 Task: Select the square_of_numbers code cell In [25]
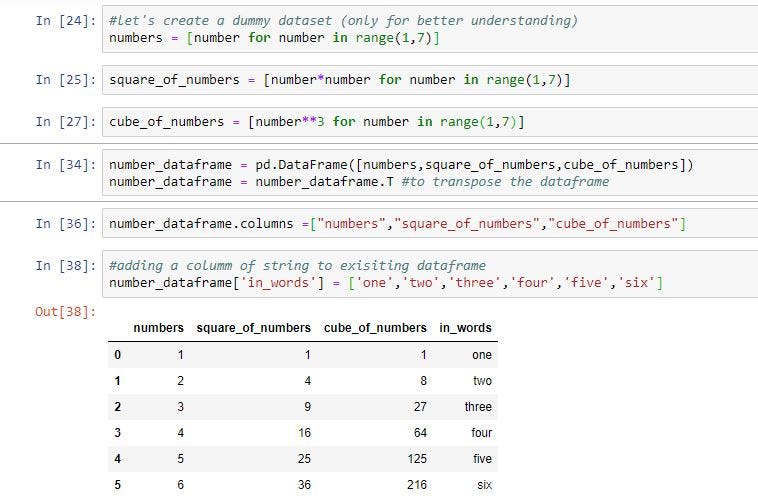(x=430, y=80)
